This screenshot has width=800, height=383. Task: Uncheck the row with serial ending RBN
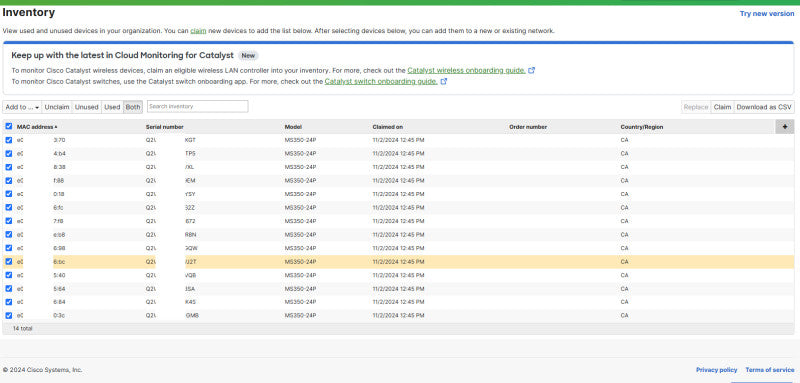pos(9,235)
